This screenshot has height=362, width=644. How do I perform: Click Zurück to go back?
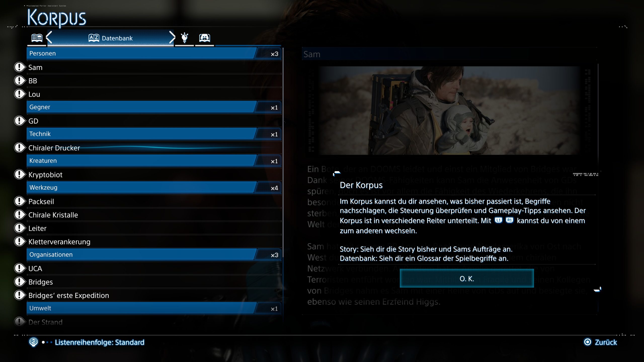click(x=606, y=342)
